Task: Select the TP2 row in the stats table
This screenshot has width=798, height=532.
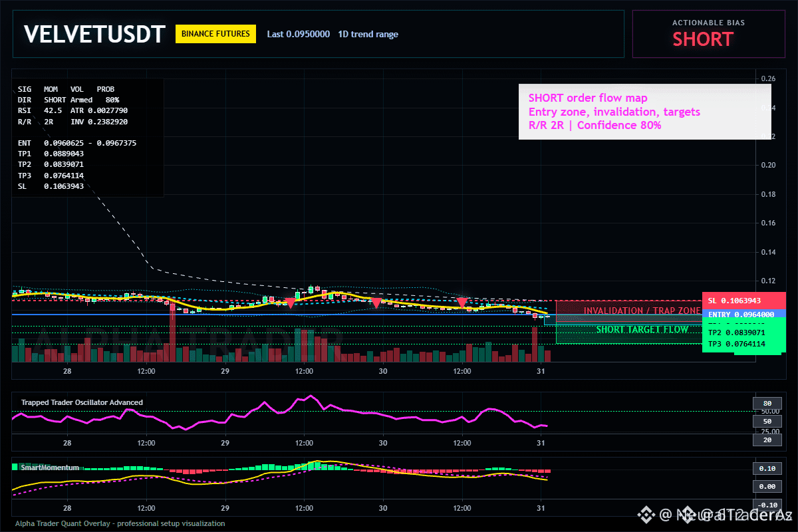Action: (51, 164)
